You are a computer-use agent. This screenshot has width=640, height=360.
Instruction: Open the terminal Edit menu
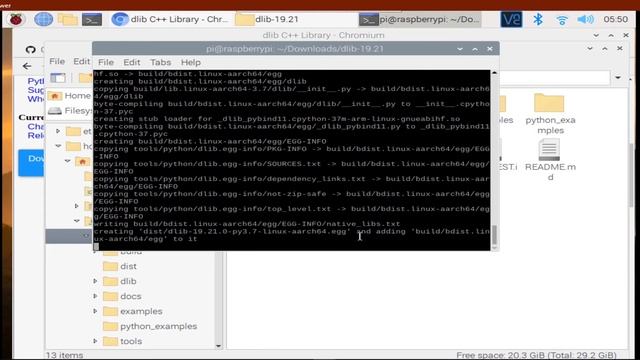pos(131,62)
